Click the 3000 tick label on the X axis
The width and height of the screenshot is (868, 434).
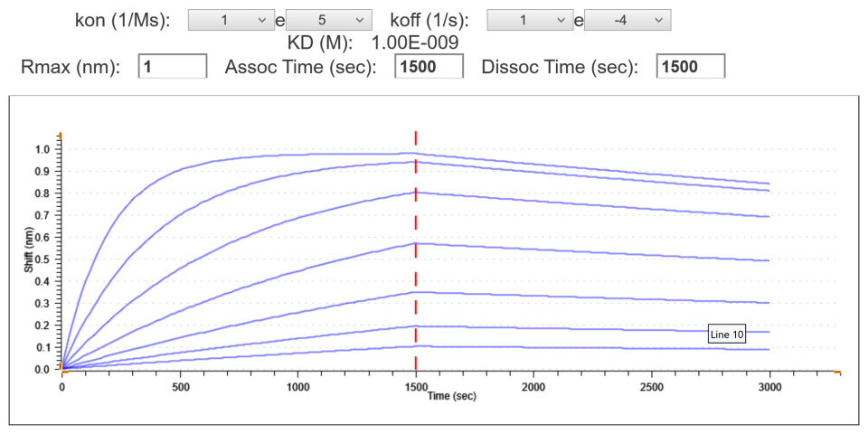[769, 387]
